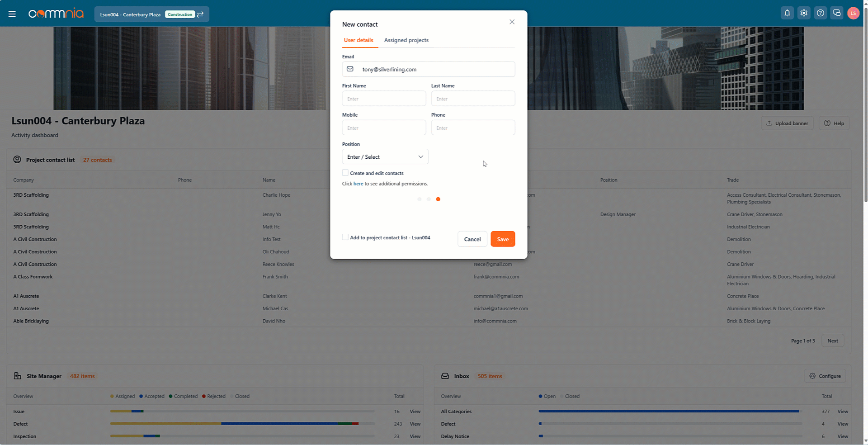
Task: Enable Create and edit contacts checkbox
Action: pyautogui.click(x=345, y=173)
